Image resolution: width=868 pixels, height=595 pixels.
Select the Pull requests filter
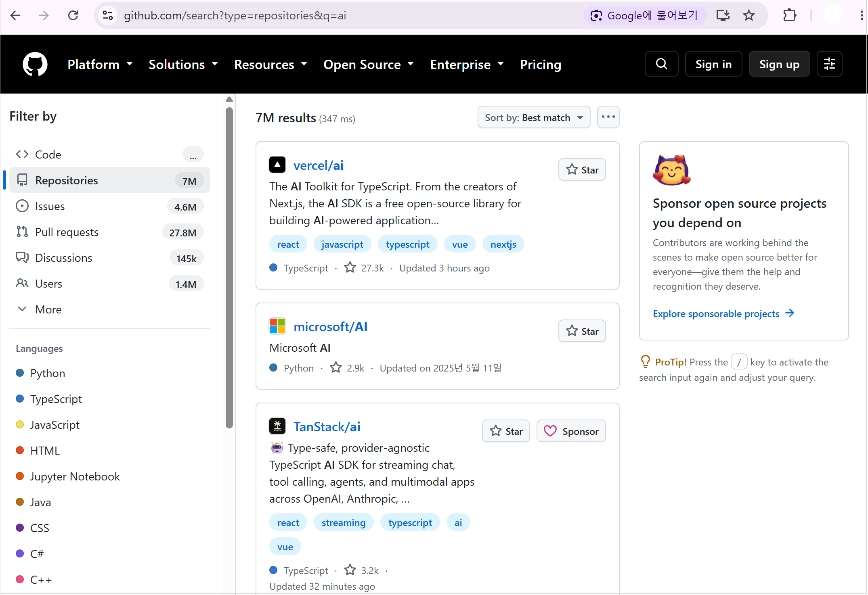[x=110, y=232]
